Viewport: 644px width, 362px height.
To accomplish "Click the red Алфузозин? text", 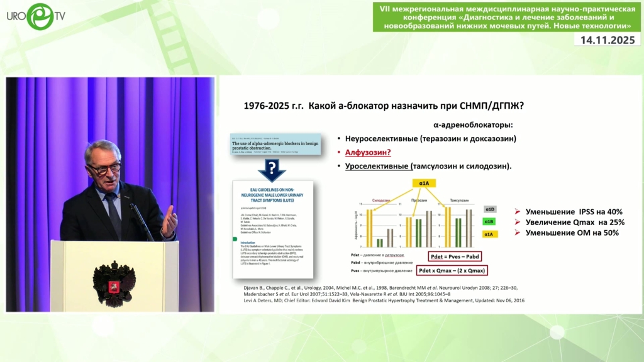I will (368, 152).
